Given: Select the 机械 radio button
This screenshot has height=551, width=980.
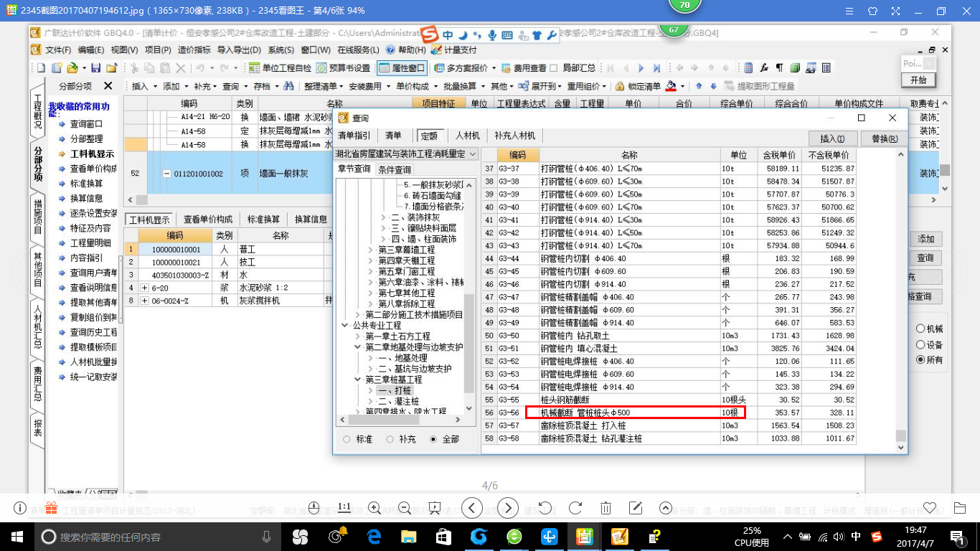Looking at the screenshot, I should point(920,329).
